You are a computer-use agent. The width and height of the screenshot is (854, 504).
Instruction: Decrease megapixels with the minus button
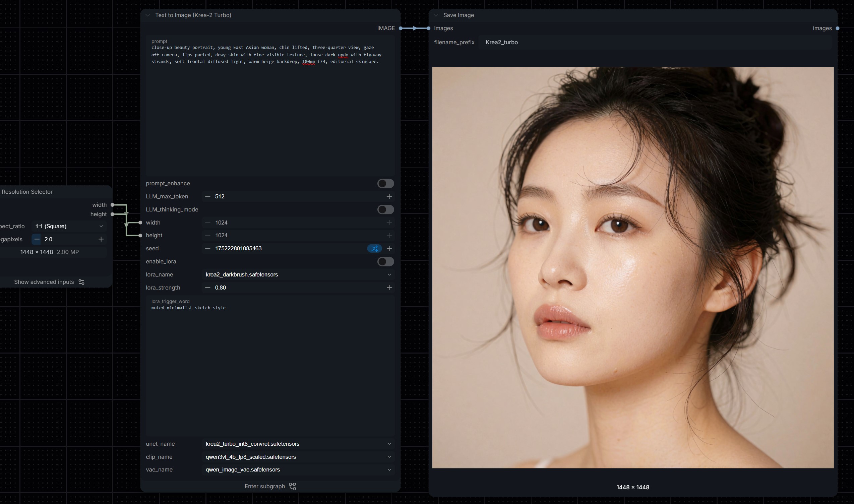tap(36, 240)
